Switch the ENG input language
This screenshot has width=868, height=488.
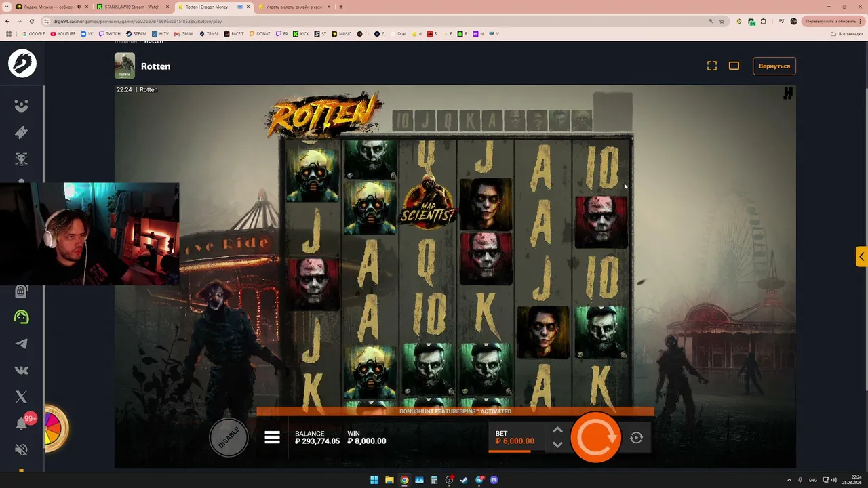[813, 480]
